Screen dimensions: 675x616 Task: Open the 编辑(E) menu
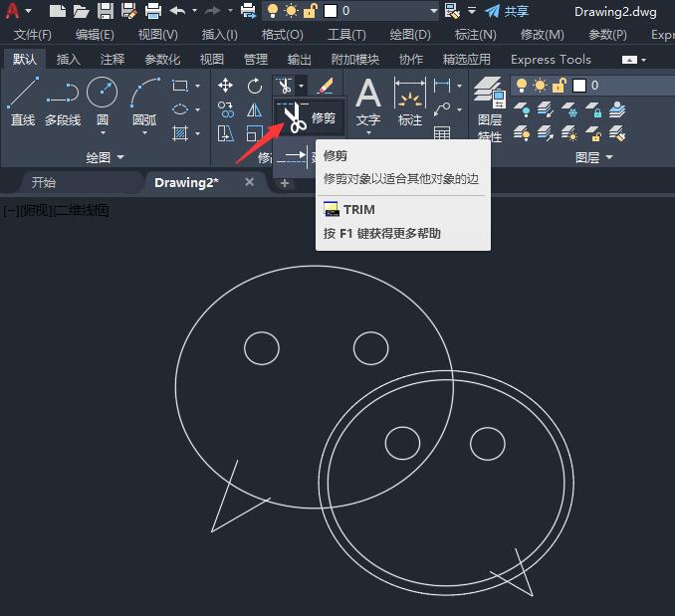pos(95,35)
